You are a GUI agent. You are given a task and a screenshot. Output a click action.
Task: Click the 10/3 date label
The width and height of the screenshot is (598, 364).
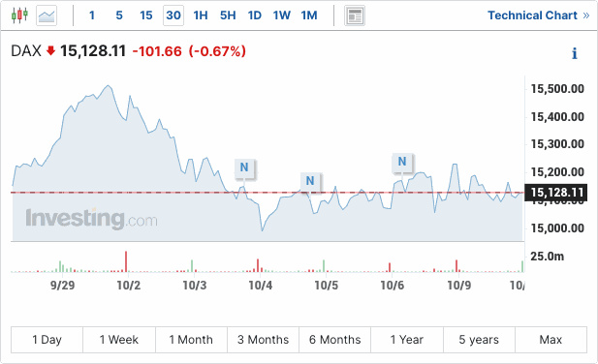[x=195, y=285]
